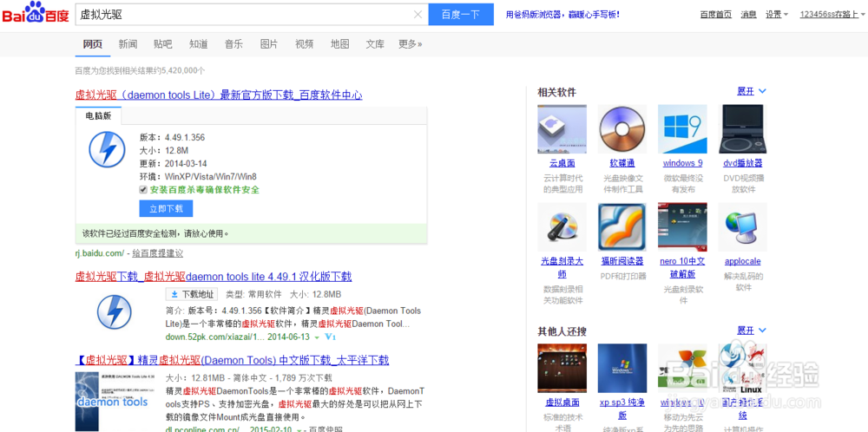Open 软碟通 disc icon
Viewport: 868px width, 432px height.
622,129
